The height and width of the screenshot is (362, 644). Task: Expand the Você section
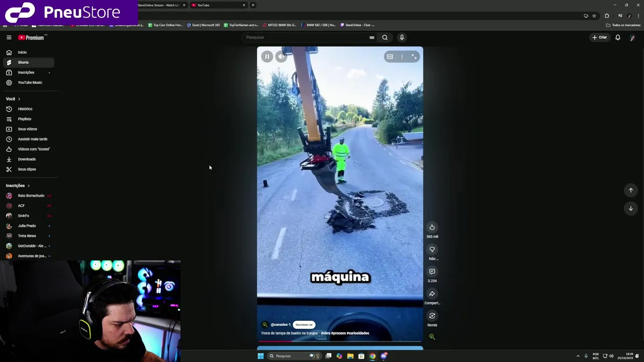click(13, 99)
